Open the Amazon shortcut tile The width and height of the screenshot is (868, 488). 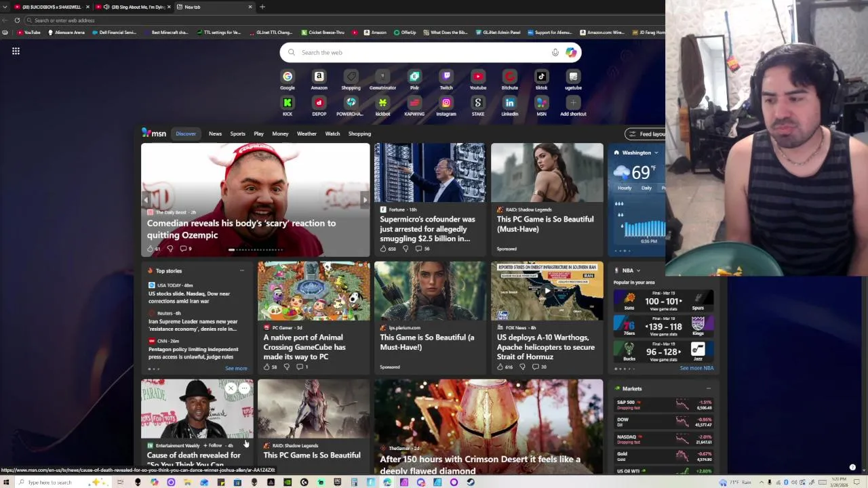(319, 80)
